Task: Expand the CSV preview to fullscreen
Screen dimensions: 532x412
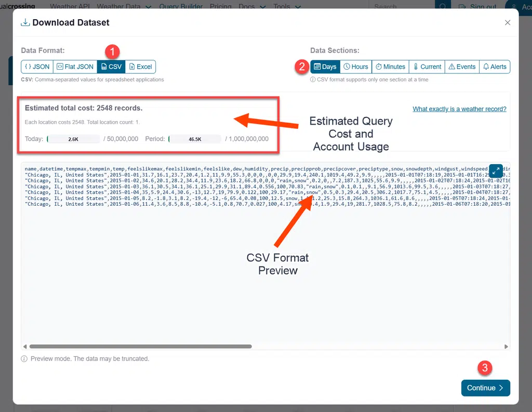Action: tap(496, 171)
